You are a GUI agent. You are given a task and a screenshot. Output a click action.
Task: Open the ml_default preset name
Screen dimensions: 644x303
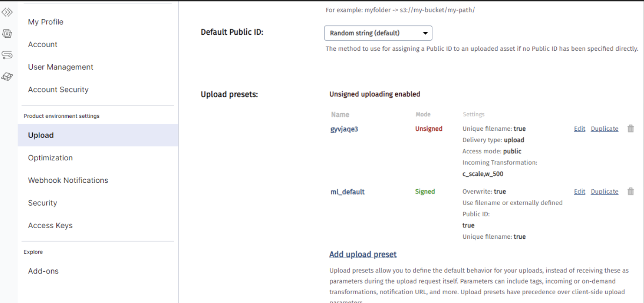tap(347, 192)
